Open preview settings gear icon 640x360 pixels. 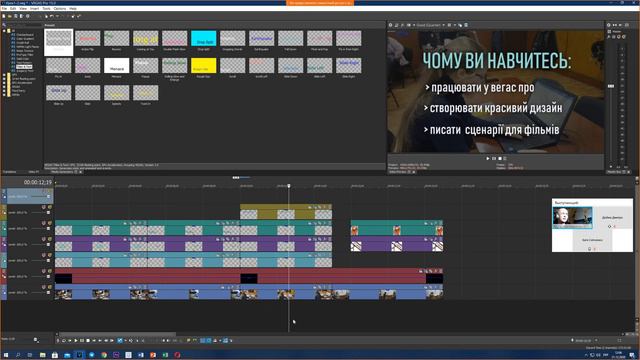391,25
